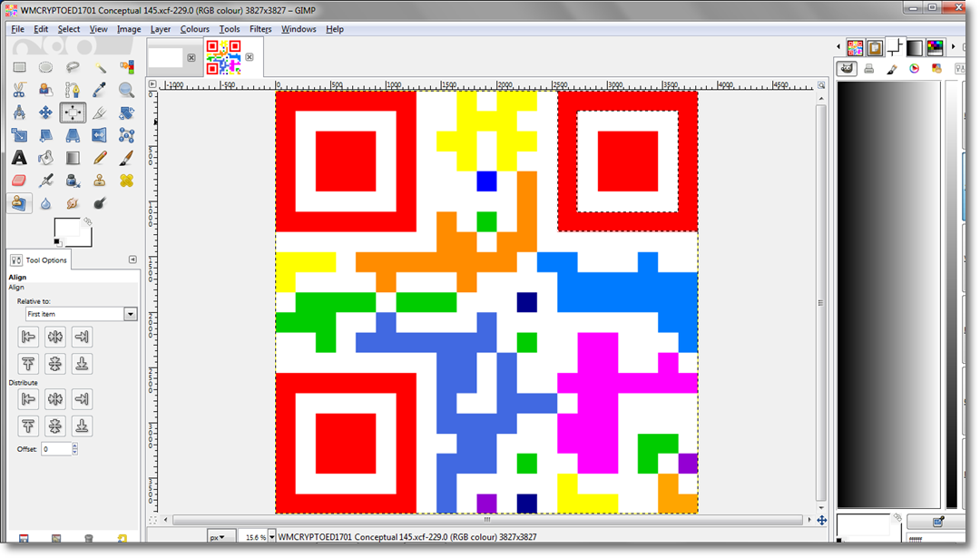Click the Distribute bottoms button
The image size is (980, 558).
pos(82,426)
